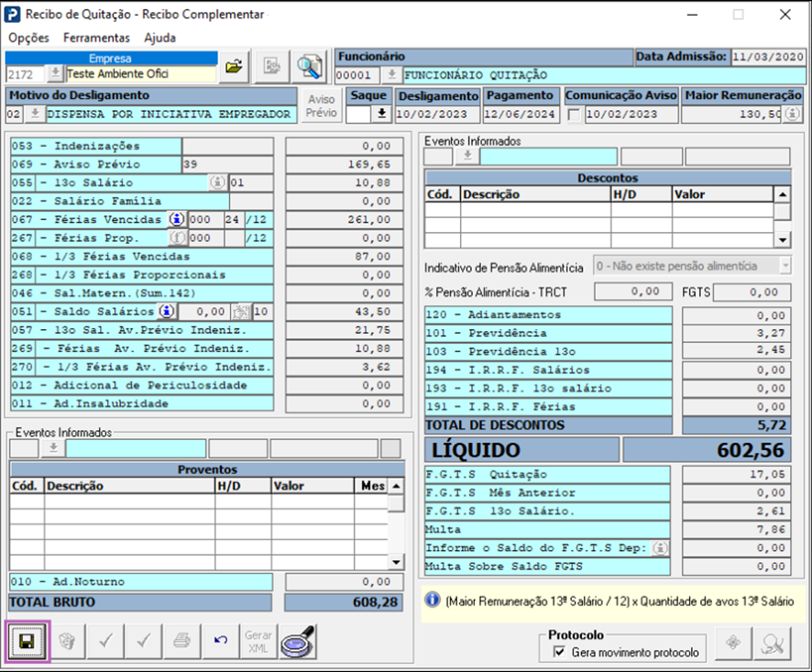Image resolution: width=812 pixels, height=672 pixels.
Task: Click the printer icon in bottom toolbar
Action: pos(181,641)
